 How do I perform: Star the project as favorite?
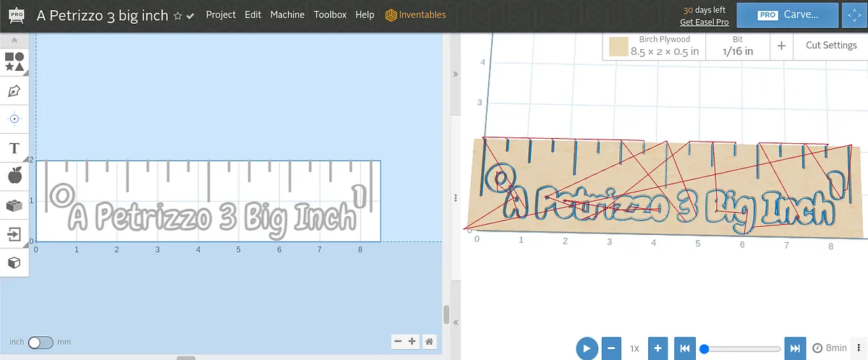pos(178,15)
